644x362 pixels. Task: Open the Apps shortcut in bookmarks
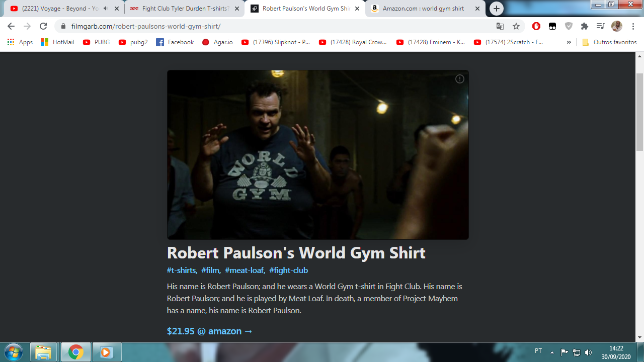20,42
